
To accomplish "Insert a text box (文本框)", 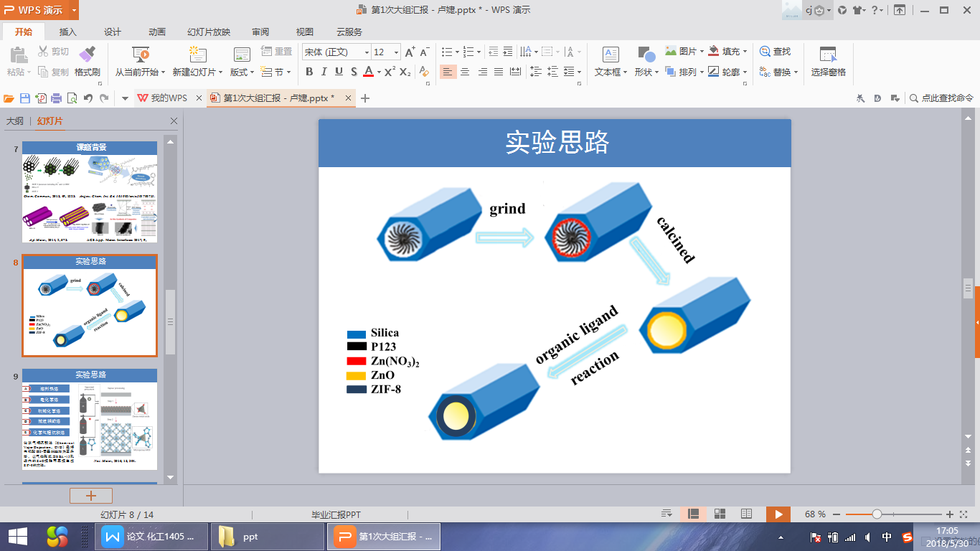I will coord(611,56).
